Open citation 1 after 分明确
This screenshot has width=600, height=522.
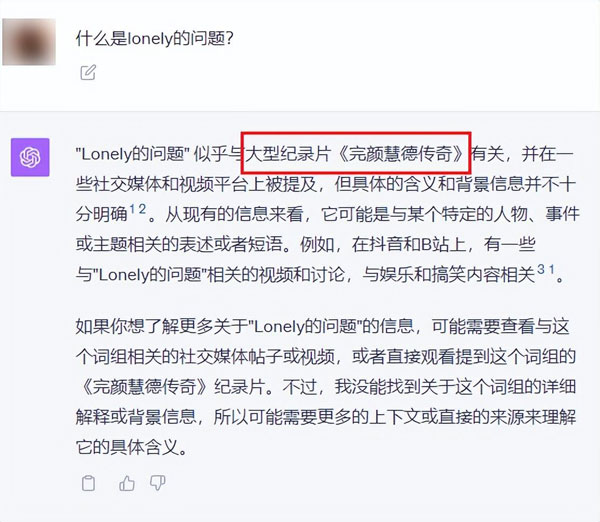tap(132, 209)
